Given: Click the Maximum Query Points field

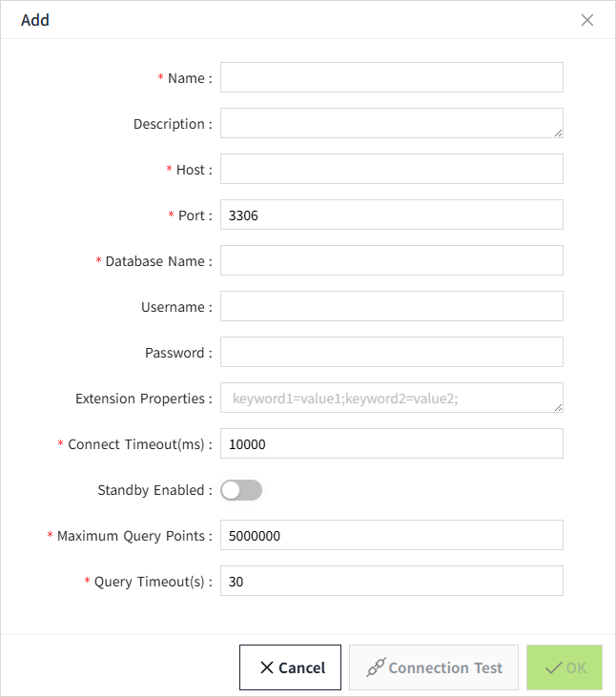Looking at the screenshot, I should point(391,535).
